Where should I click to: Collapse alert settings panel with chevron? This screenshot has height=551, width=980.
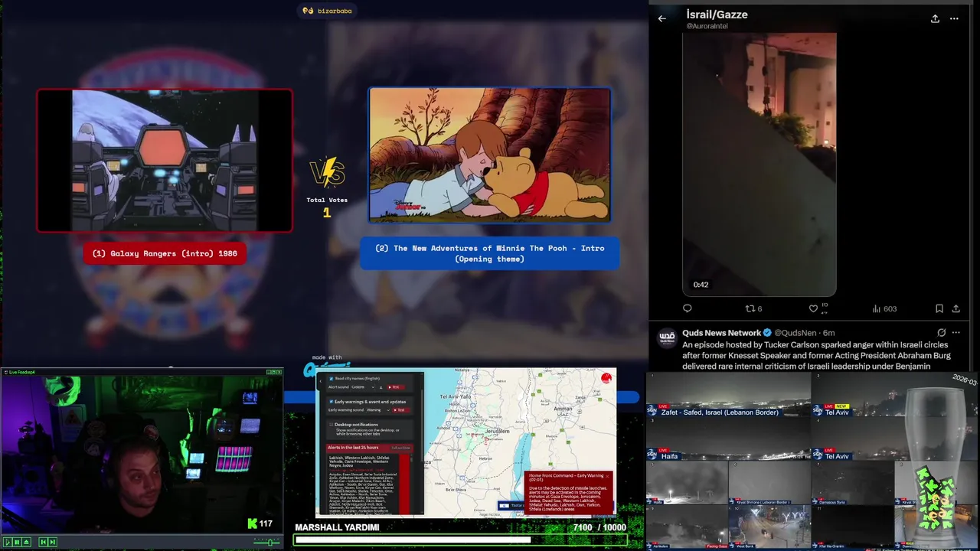coord(320,381)
